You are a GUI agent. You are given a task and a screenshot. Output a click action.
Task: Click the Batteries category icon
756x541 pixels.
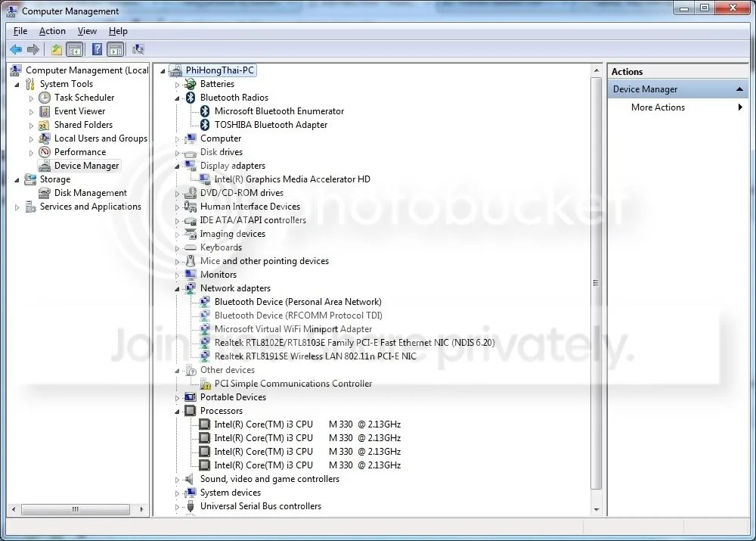(191, 84)
